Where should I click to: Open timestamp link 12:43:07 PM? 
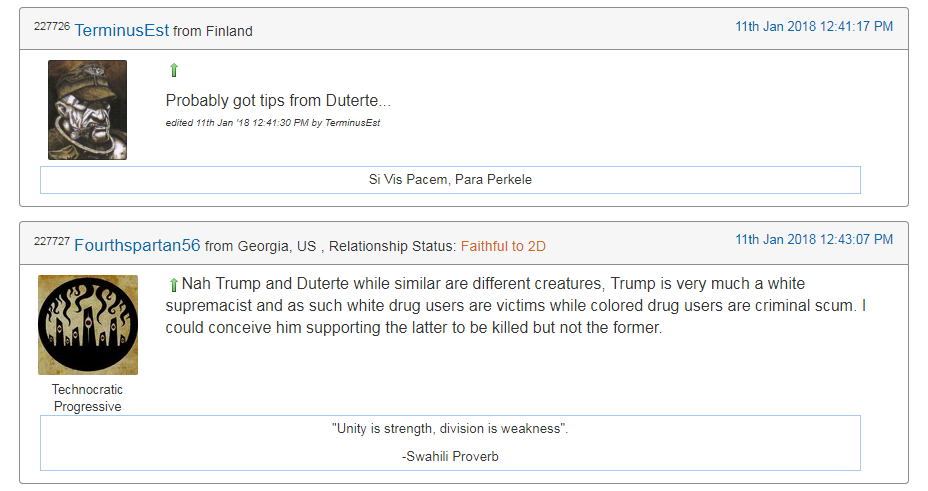click(x=814, y=240)
